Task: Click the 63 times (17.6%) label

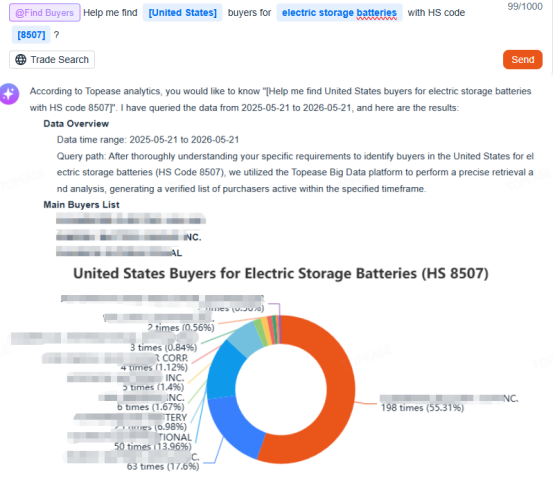Action: tap(163, 466)
